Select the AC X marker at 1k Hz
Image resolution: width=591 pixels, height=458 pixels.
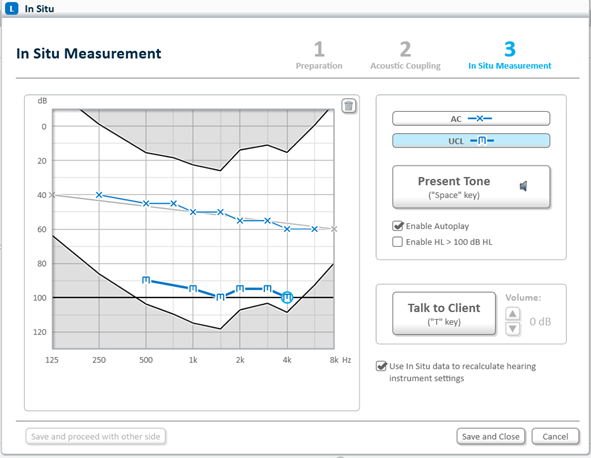193,212
